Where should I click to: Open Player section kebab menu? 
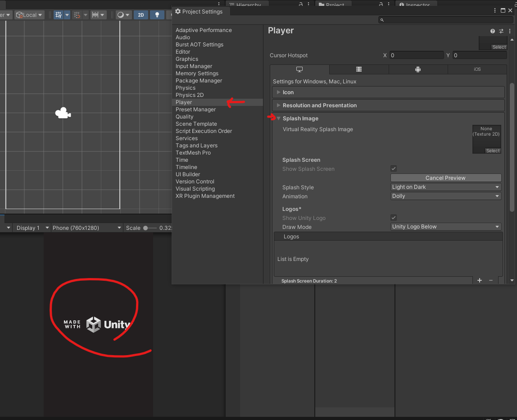point(510,31)
